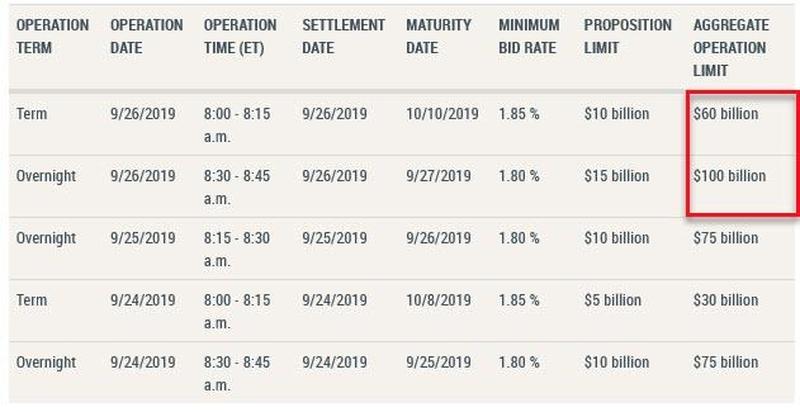Click the 1.85 % rate in the 9/24 row
Screen dimensions: 800x412
[x=519, y=300]
